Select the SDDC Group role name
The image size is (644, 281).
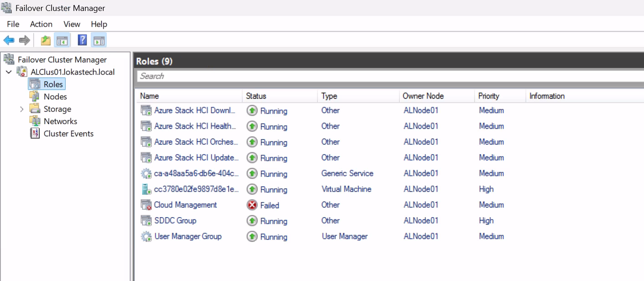point(175,220)
